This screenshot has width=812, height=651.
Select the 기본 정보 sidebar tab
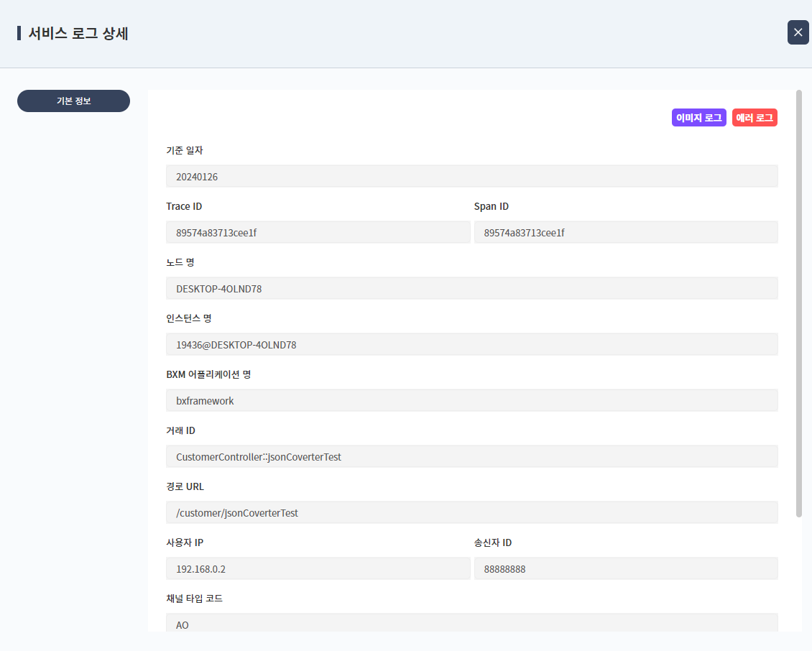click(73, 101)
